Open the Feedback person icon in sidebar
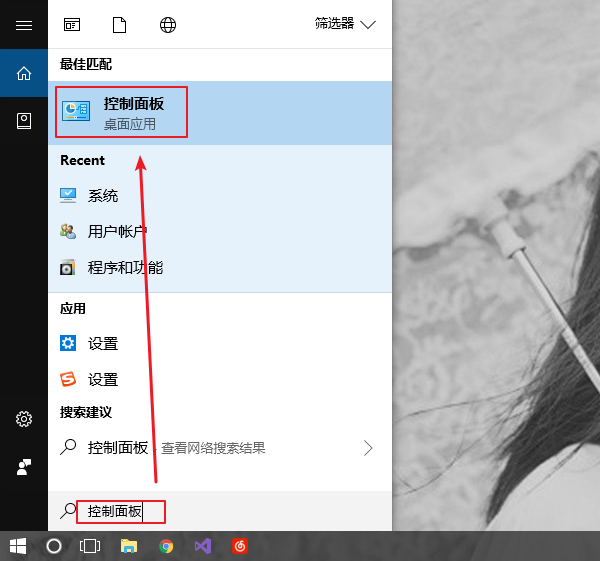 tap(24, 467)
